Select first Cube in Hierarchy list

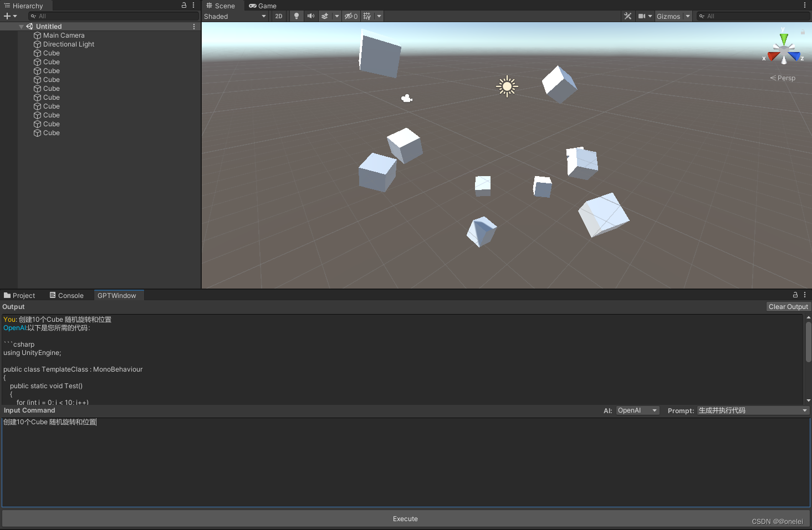[x=52, y=53]
